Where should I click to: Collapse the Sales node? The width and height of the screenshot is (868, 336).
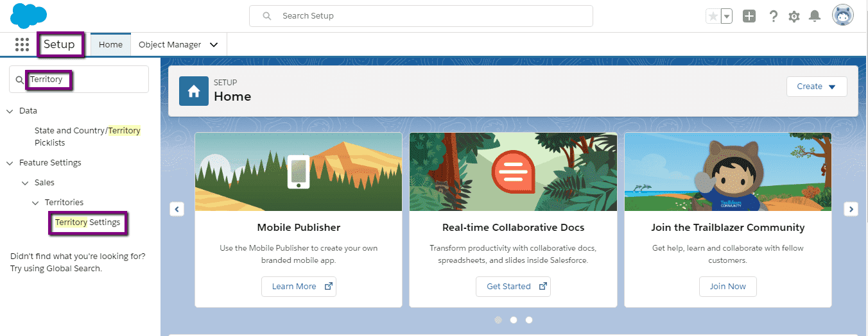25,183
